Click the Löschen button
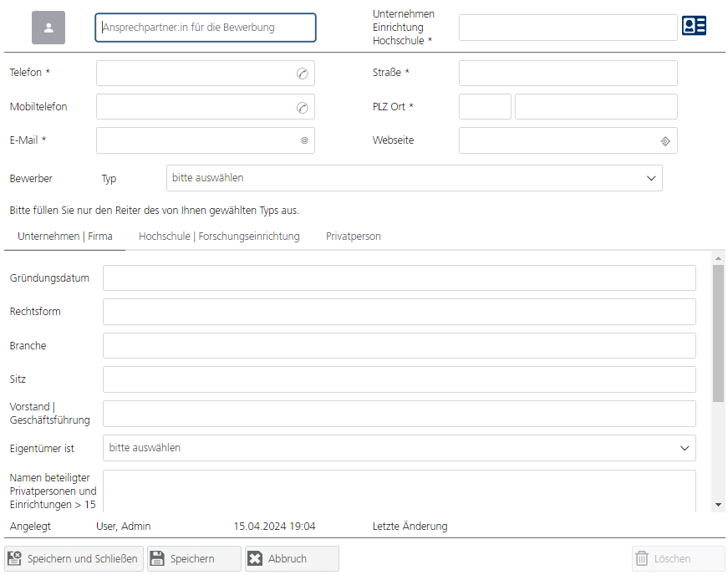The image size is (728, 575). tap(679, 559)
